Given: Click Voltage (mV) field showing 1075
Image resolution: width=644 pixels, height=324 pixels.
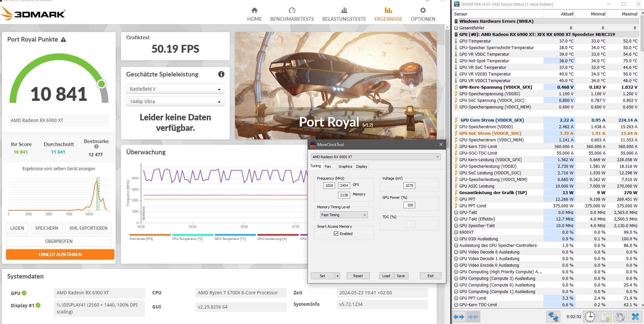Looking at the screenshot, I should pyautogui.click(x=409, y=186).
